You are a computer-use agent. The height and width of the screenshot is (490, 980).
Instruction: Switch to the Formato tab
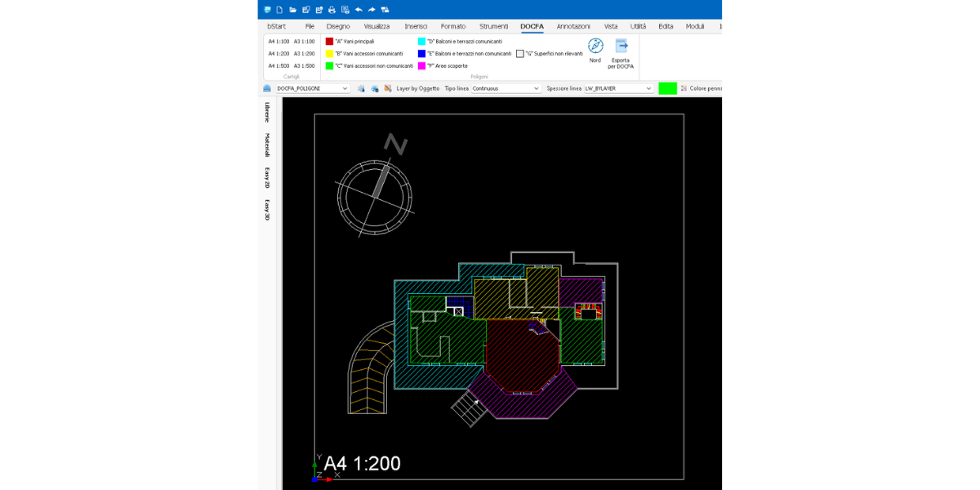pyautogui.click(x=453, y=26)
